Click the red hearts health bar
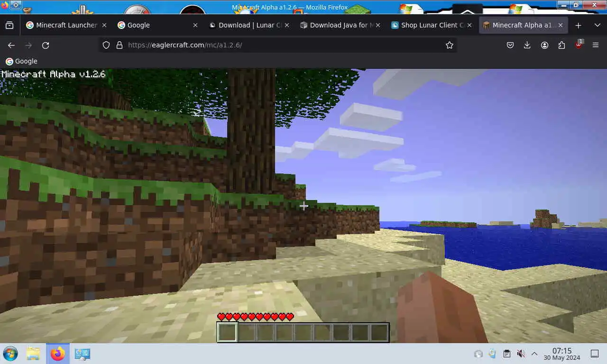Screen dimensions: 607x364 tap(256, 317)
